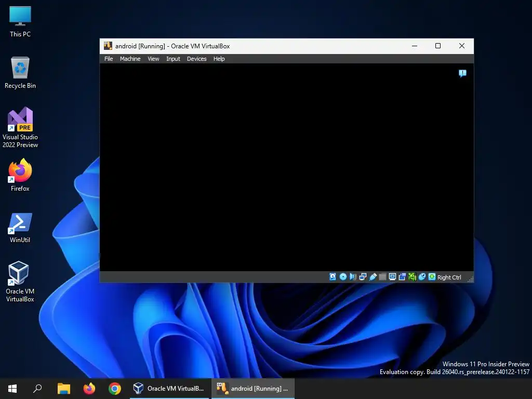Open the File menu
Viewport: 532px width, 399px height.
coord(109,59)
